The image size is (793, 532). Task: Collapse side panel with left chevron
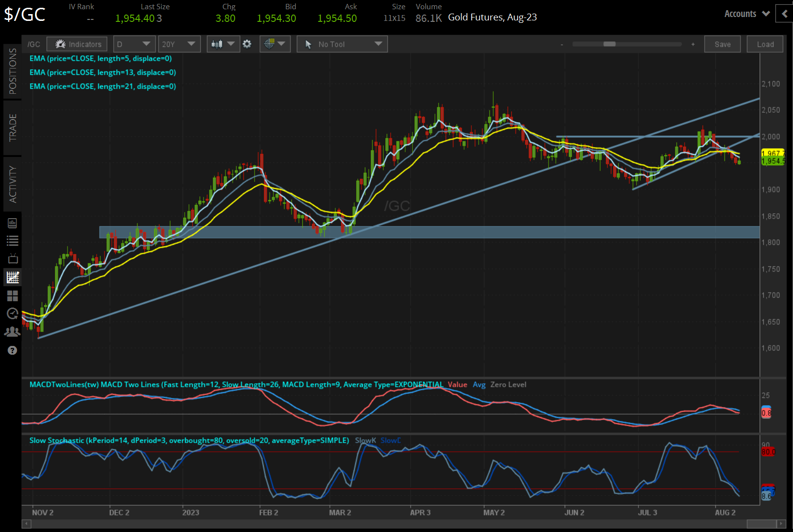click(784, 14)
